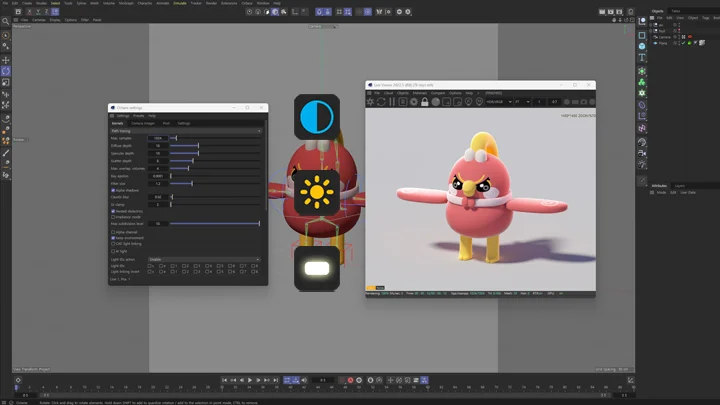Open Presets menu in Octane settings window
Screen dimensions: 720x405
(139, 116)
